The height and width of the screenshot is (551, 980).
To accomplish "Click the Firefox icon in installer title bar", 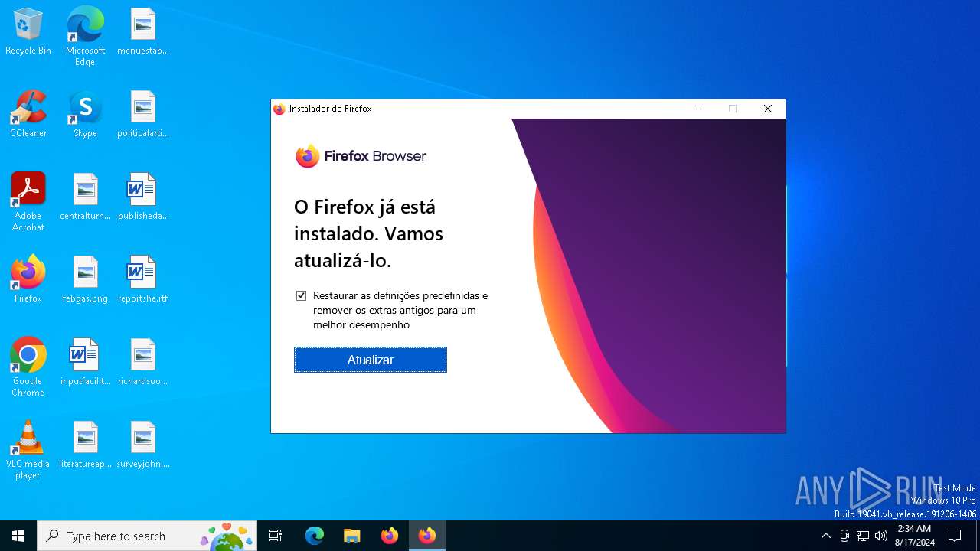I will click(279, 109).
